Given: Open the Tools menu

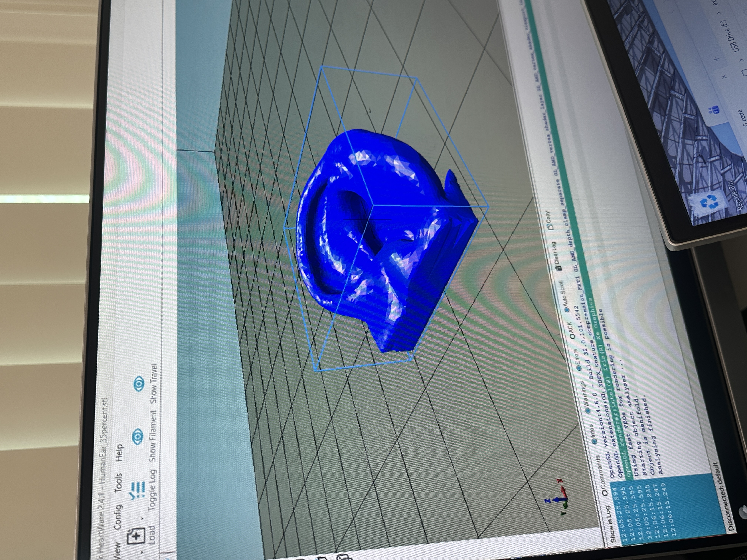Looking at the screenshot, I should 118,483.
